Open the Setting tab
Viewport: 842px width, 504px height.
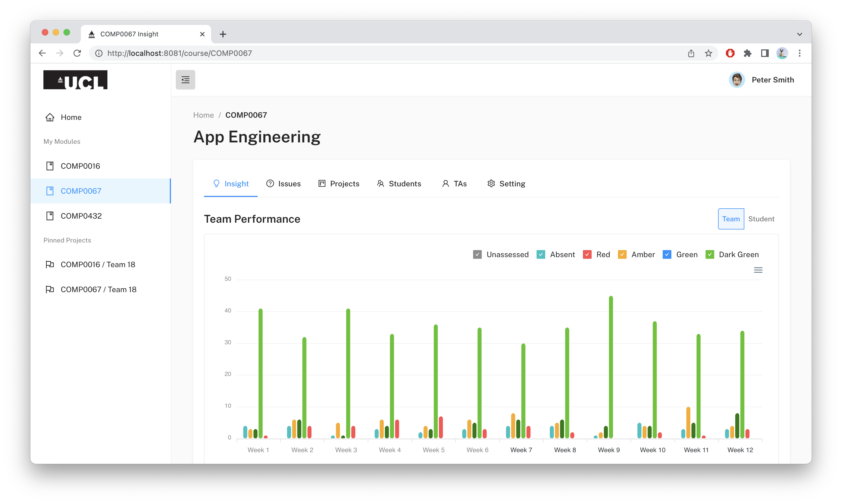click(506, 184)
